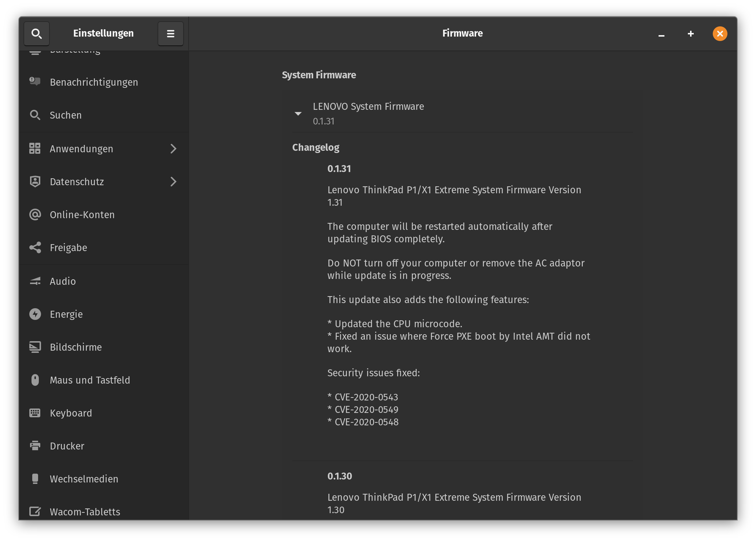
Task: Select the Audio speaker icon
Action: coord(35,281)
